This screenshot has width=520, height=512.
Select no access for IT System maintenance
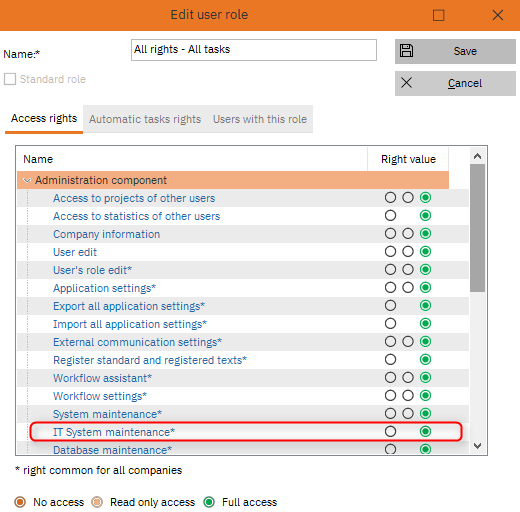pos(390,431)
